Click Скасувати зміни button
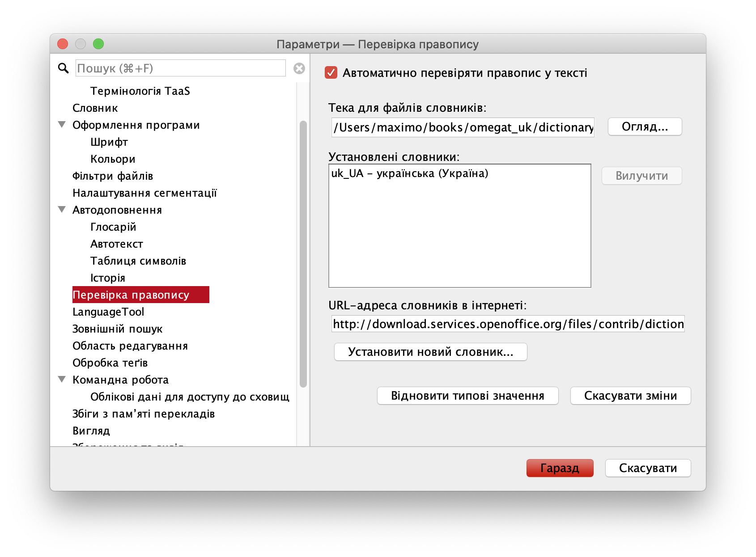 point(630,396)
